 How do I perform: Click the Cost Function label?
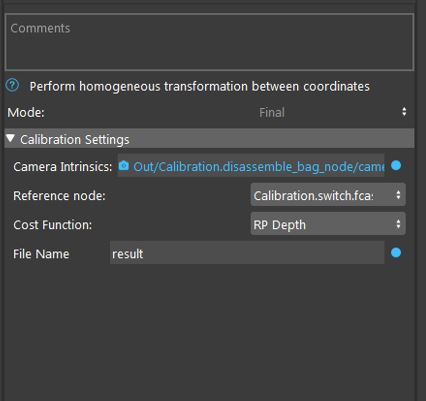tap(53, 225)
